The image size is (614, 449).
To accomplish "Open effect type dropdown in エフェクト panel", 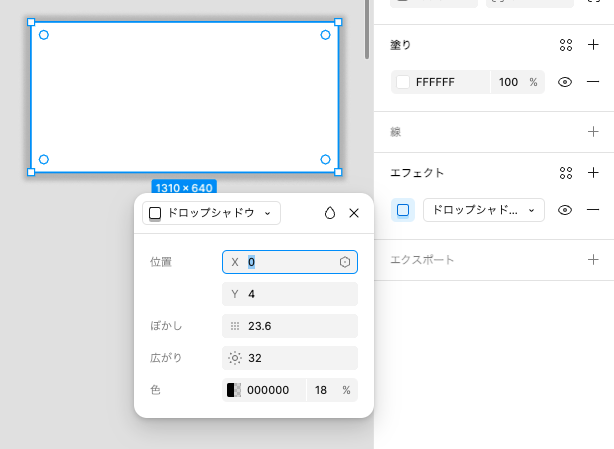I will pyautogui.click(x=483, y=210).
